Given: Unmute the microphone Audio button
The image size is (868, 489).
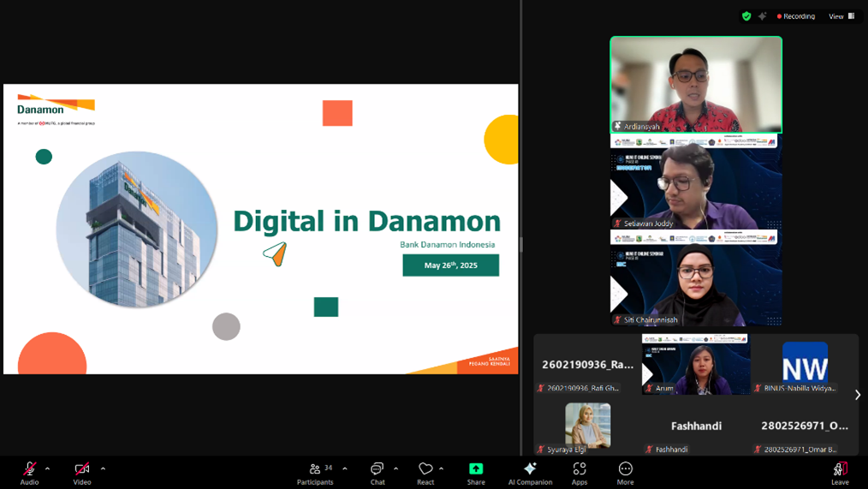Looking at the screenshot, I should (x=29, y=474).
